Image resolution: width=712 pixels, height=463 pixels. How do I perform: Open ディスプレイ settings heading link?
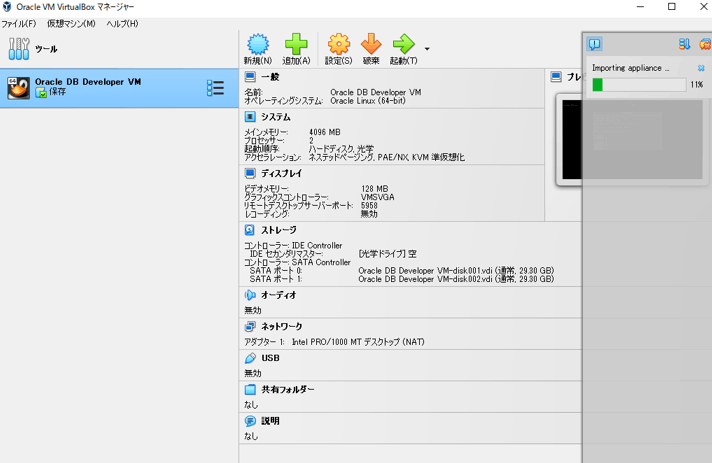coord(282,173)
